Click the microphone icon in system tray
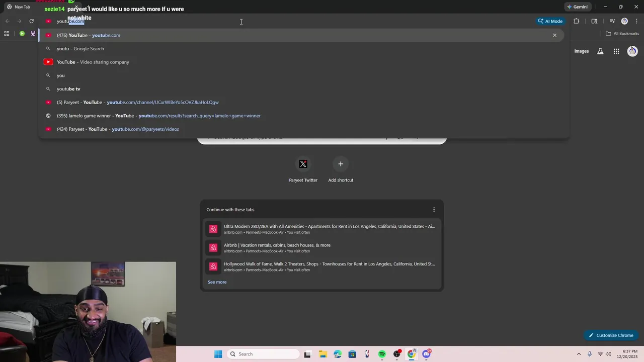Image resolution: width=644 pixels, height=362 pixels. pyautogui.click(x=590, y=354)
